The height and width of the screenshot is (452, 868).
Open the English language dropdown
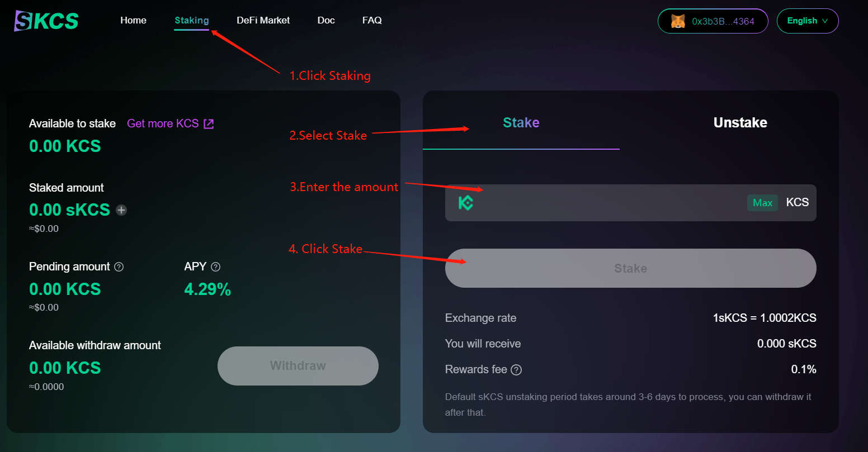point(808,21)
